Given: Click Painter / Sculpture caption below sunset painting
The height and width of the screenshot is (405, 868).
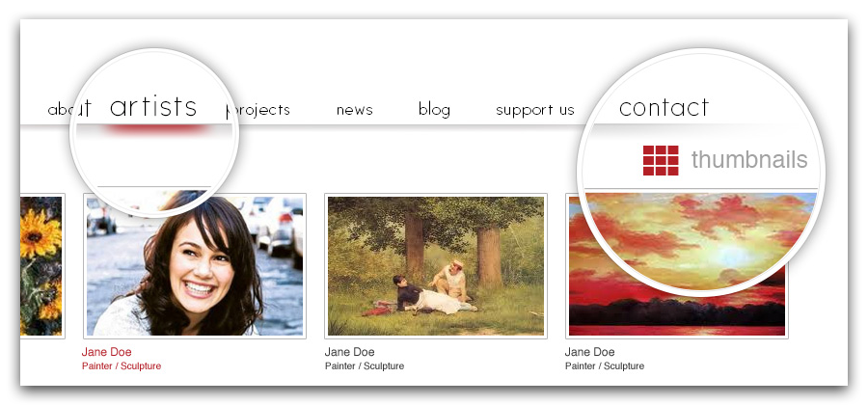Looking at the screenshot, I should 605,366.
